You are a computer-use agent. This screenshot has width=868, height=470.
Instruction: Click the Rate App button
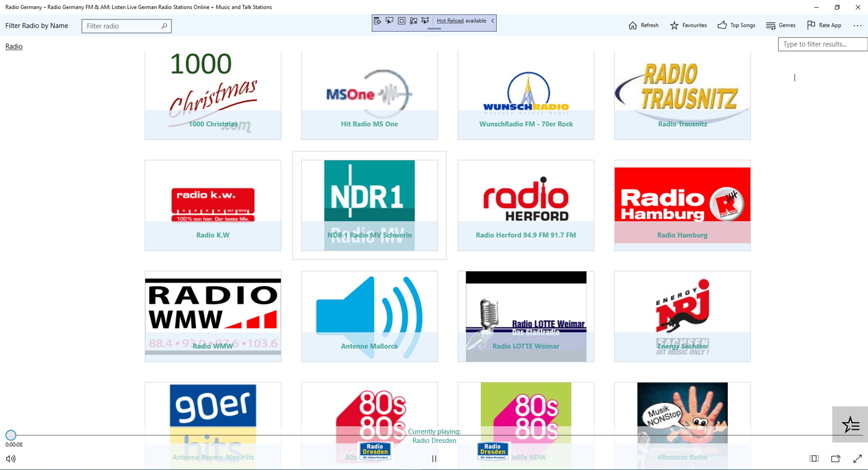(x=824, y=25)
